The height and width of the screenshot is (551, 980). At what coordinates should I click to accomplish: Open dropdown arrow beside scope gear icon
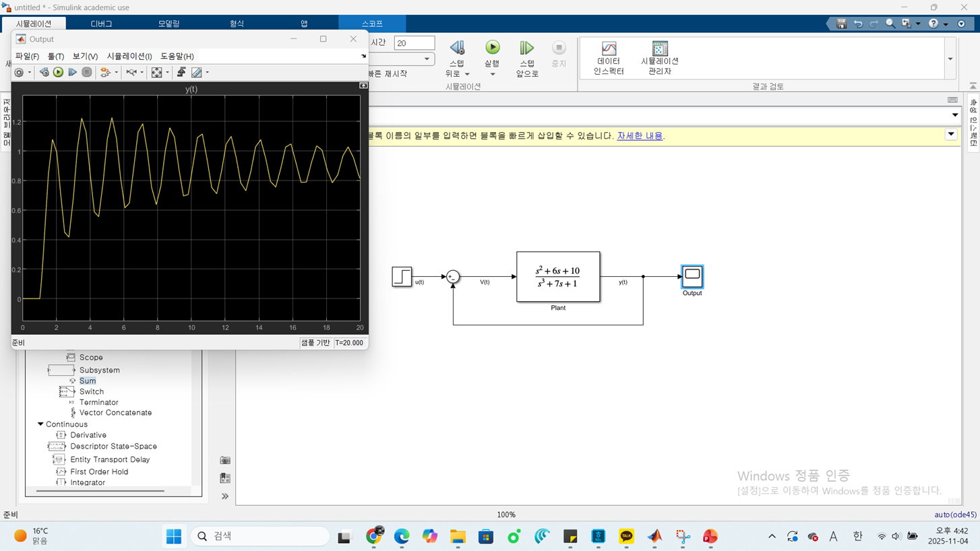(30, 72)
